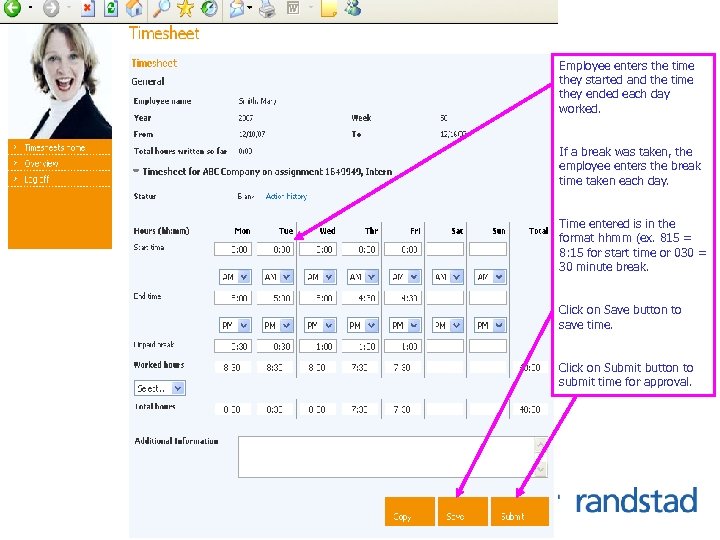720x540 pixels.
Task: Open Overview in the orange sidebar
Action: tap(41, 163)
